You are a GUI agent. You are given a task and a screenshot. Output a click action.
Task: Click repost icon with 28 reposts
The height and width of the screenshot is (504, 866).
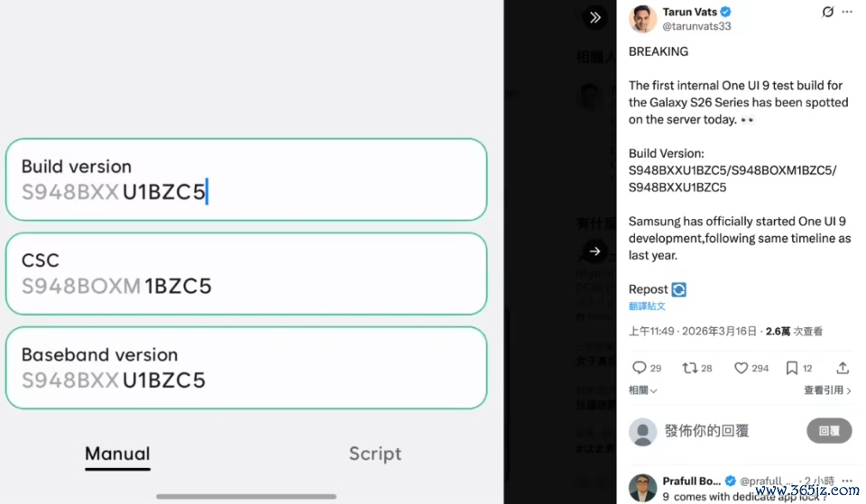click(690, 368)
